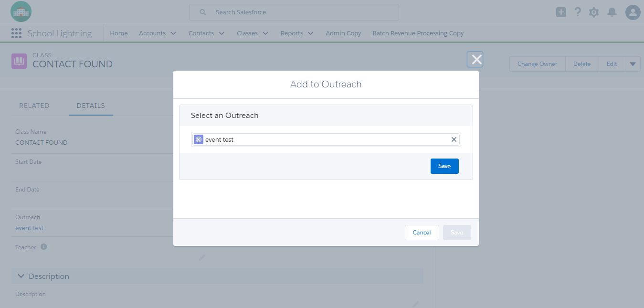Open the Classes menu chevron
Viewport: 644px width, 308px height.
click(x=265, y=33)
